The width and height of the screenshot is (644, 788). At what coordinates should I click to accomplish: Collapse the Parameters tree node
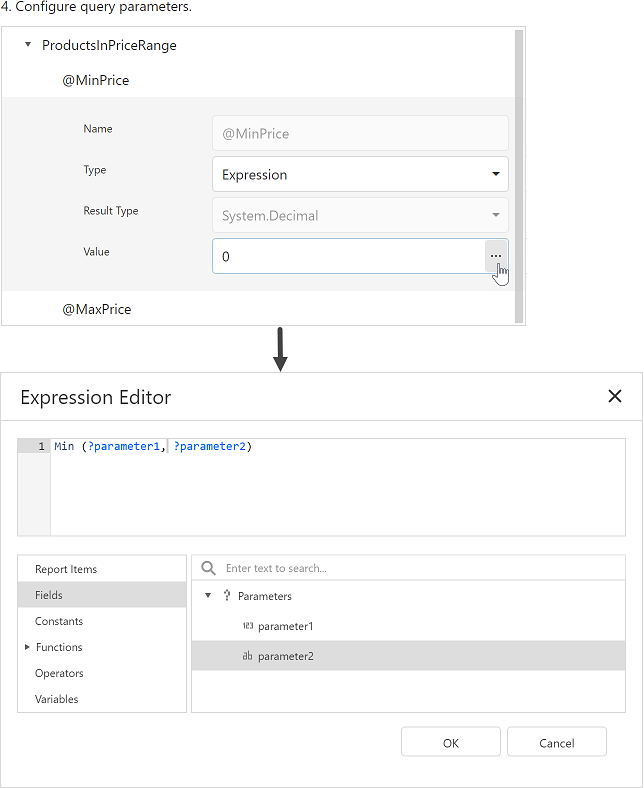point(208,596)
